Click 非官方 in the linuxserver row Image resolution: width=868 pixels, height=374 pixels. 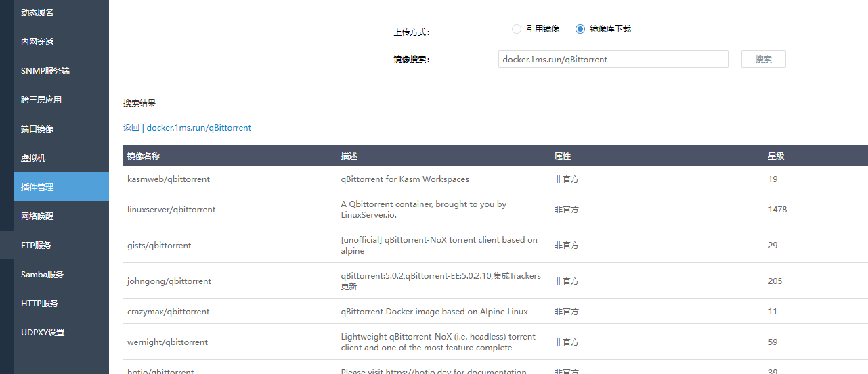pos(567,210)
